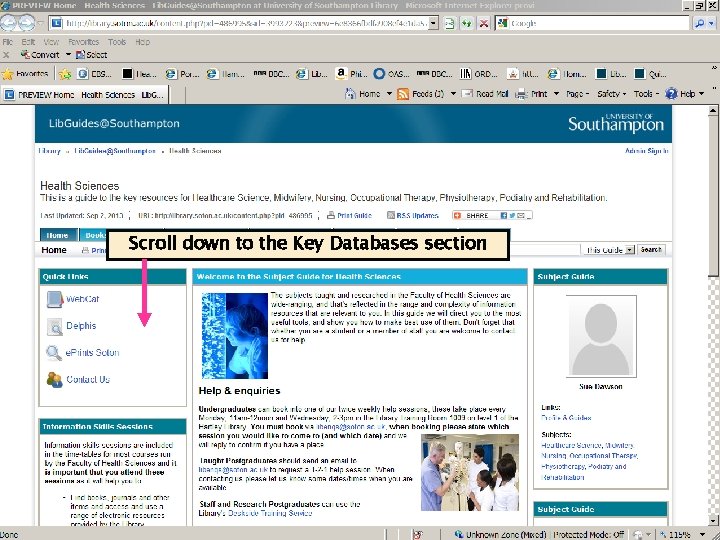Open the Favorites star button
This screenshot has height=540, width=720.
click(x=25, y=73)
